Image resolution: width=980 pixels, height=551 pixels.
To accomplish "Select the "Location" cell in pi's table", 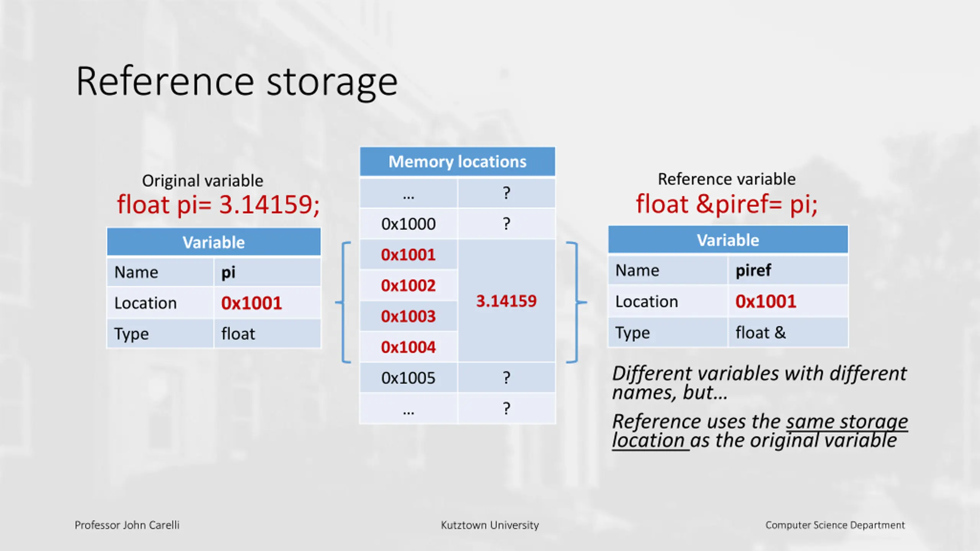I will (160, 303).
